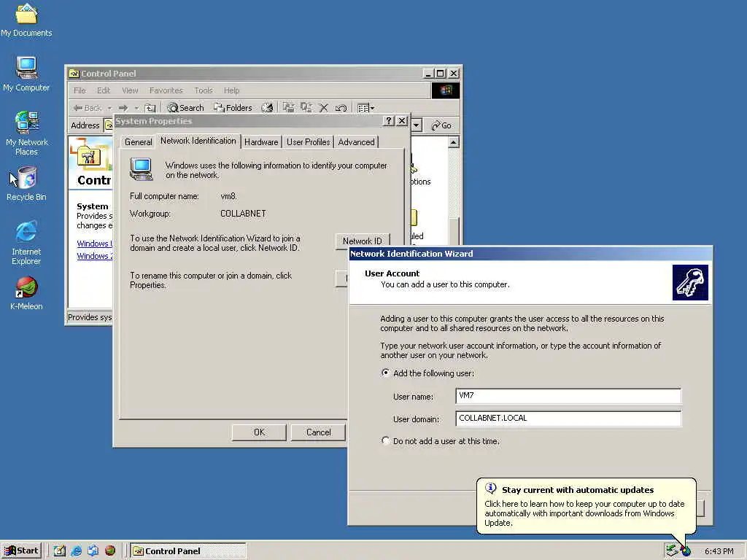Screen dimensions: 747x560
Task: Click the Network Identification Wizard title bar
Action: click(530, 254)
